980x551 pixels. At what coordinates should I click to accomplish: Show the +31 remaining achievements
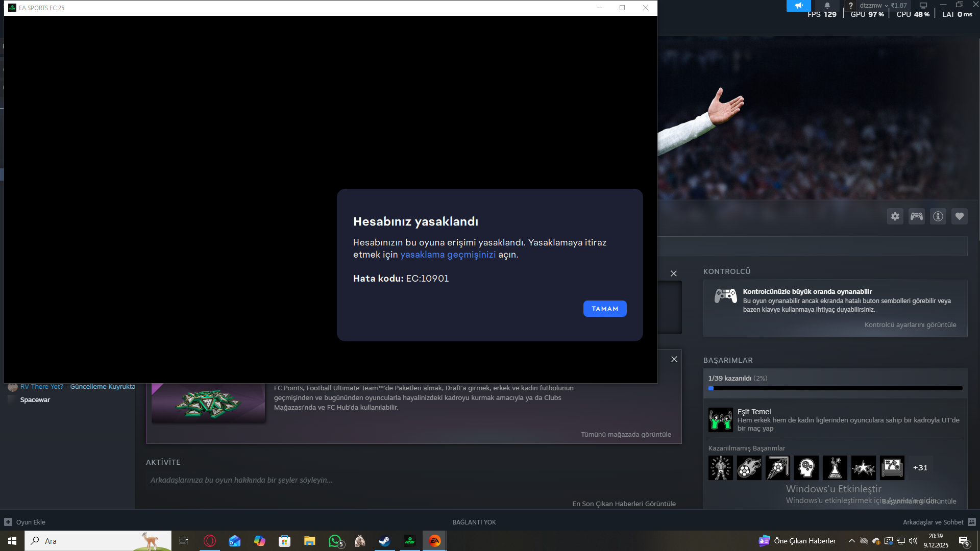(920, 468)
